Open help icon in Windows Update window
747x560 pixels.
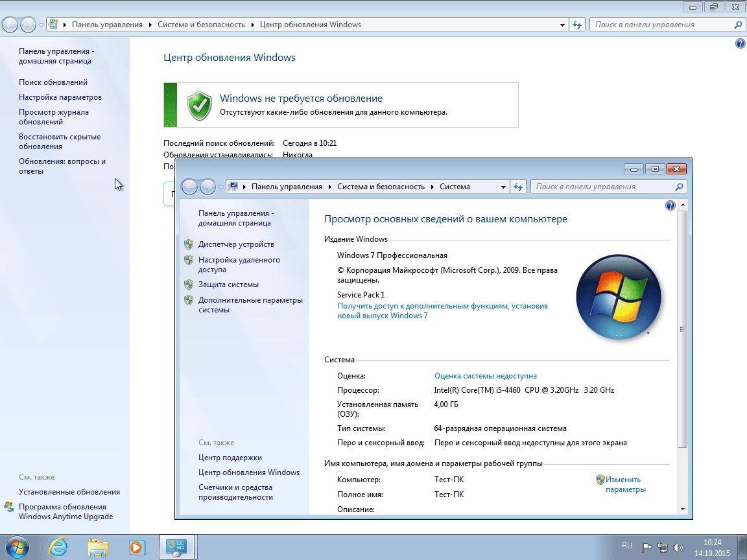740,44
